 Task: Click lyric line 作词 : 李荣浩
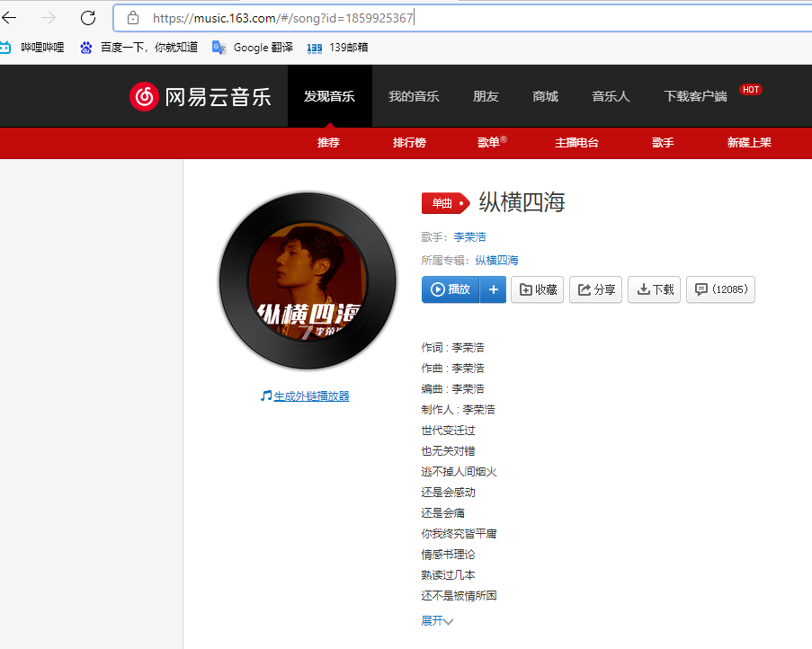[x=452, y=347]
